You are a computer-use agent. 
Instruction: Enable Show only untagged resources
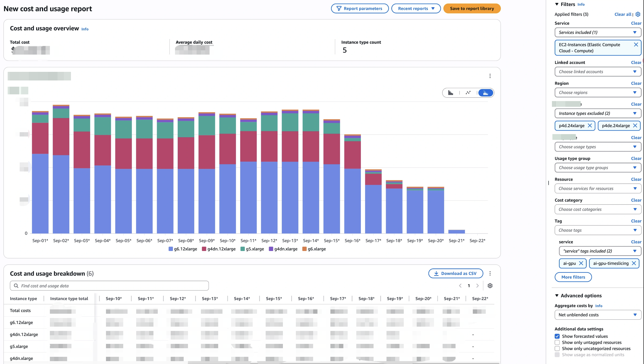(x=557, y=342)
